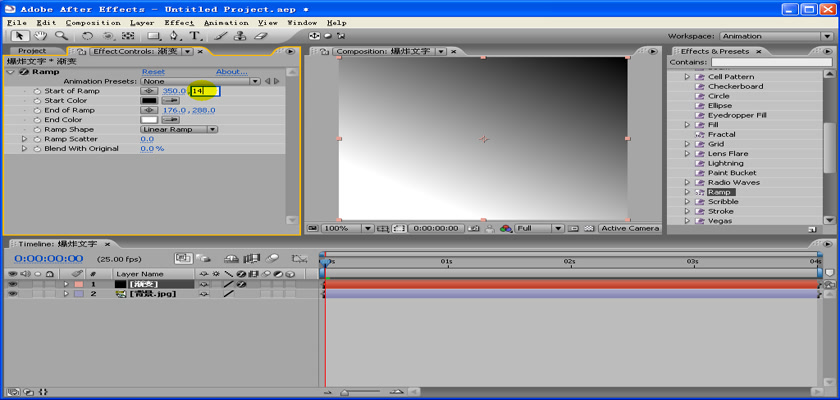Select the Pen tool
840x400 pixels.
click(x=176, y=36)
